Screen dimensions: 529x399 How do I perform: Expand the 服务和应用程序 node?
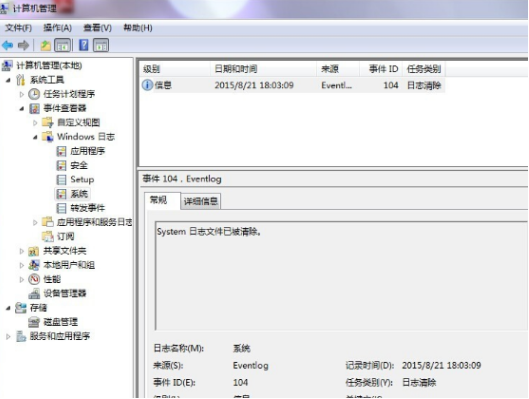[x=8, y=336]
